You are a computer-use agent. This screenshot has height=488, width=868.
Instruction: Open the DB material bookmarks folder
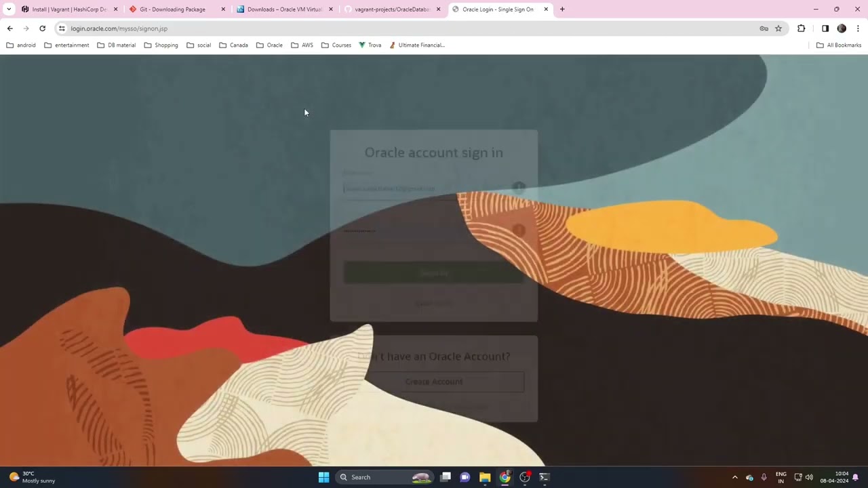click(x=117, y=45)
